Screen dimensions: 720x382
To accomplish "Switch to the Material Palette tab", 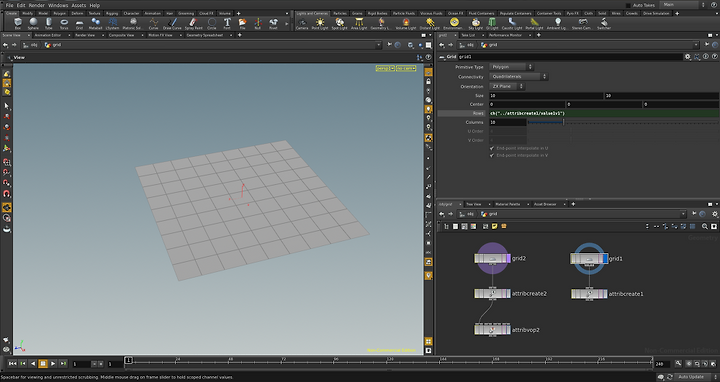I will coord(507,204).
